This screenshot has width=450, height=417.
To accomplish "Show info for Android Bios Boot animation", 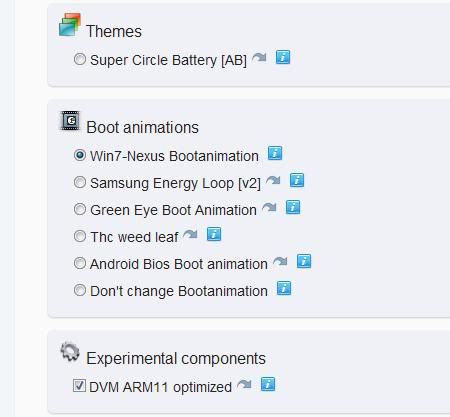I will click(x=304, y=261).
